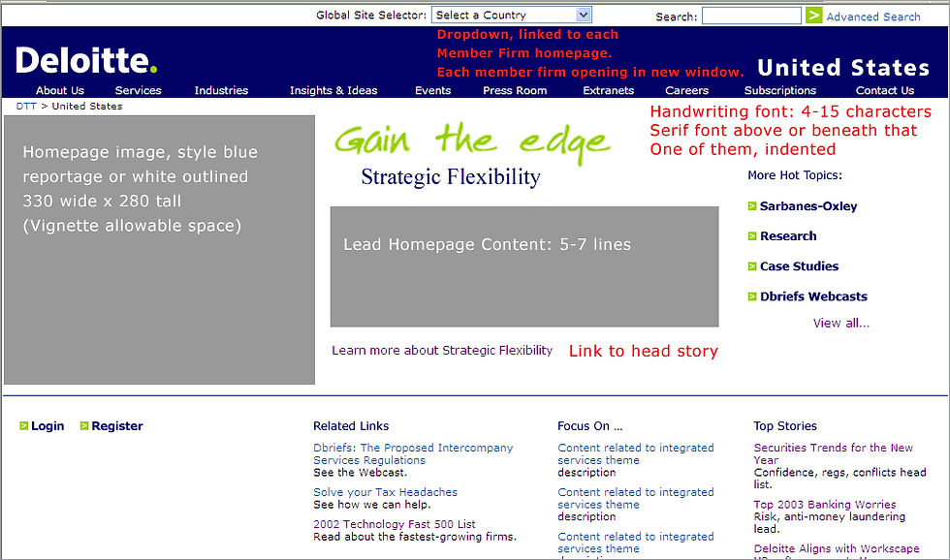Click the green arrow icon beside Login
Screen dimensions: 950x560
23,425
